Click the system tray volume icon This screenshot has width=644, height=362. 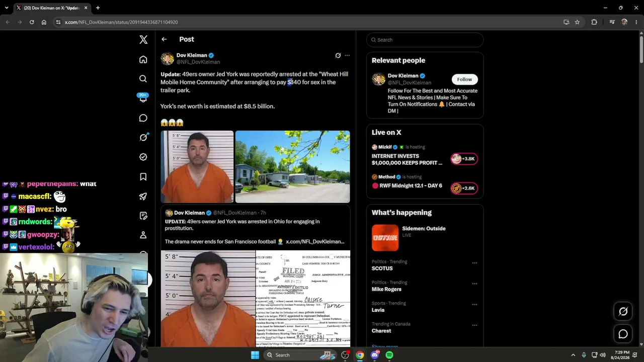[603, 355]
